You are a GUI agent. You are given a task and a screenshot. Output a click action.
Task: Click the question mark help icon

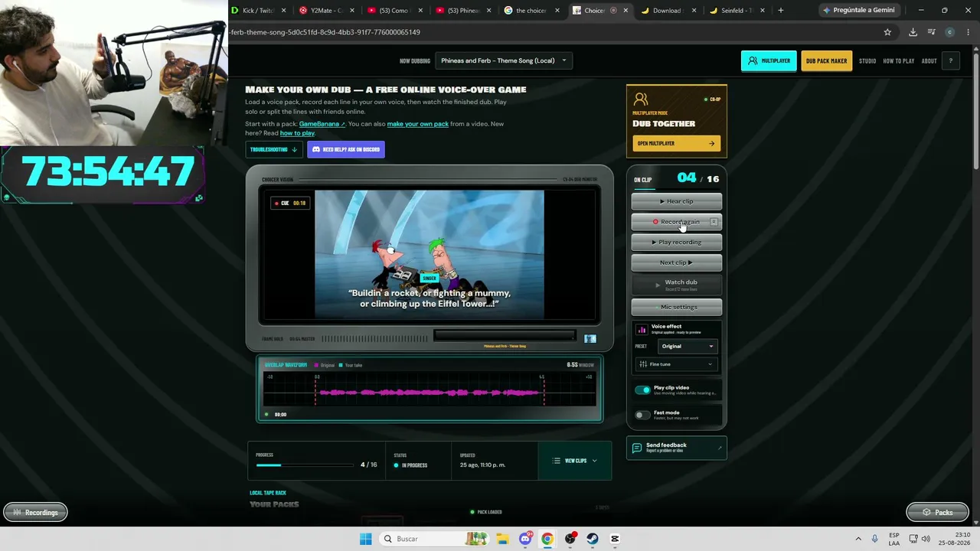[951, 61]
